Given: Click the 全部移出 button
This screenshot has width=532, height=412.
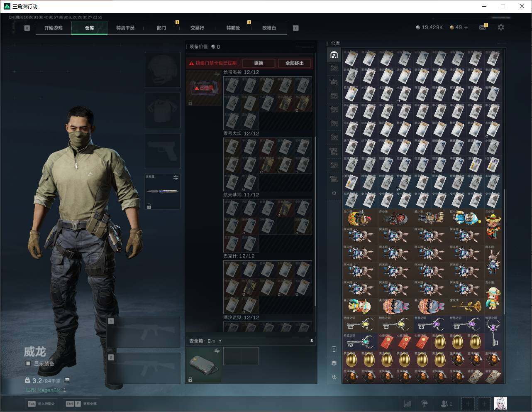Looking at the screenshot, I should click(x=295, y=63).
